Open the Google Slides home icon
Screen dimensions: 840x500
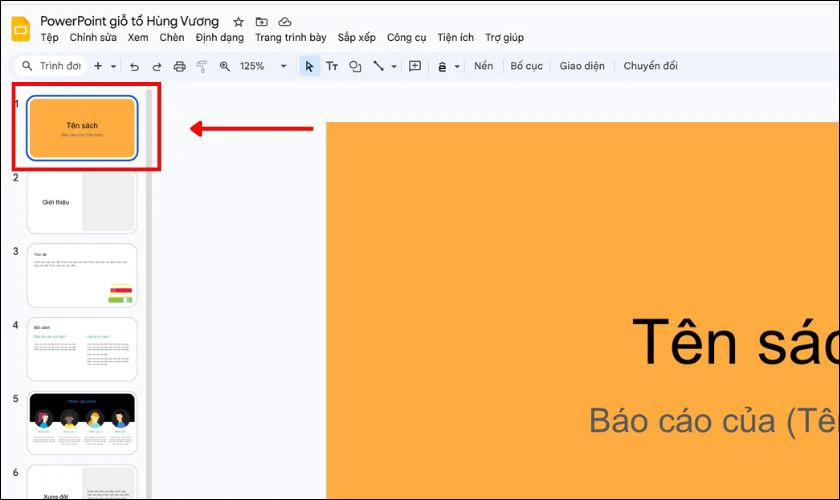21,29
